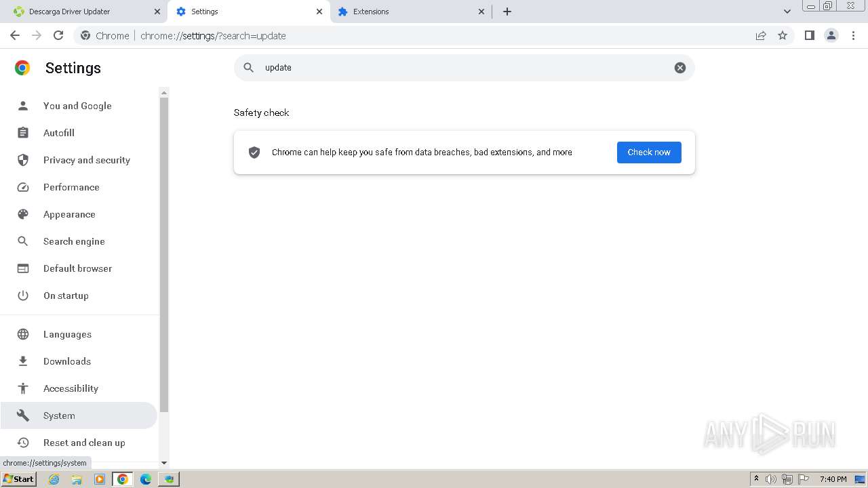Open the On startup settings section

pos(79,296)
